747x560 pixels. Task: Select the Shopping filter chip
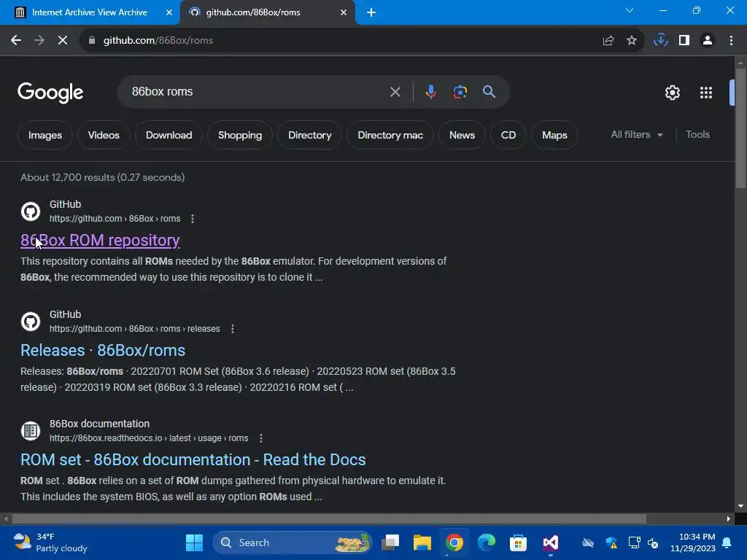(239, 135)
